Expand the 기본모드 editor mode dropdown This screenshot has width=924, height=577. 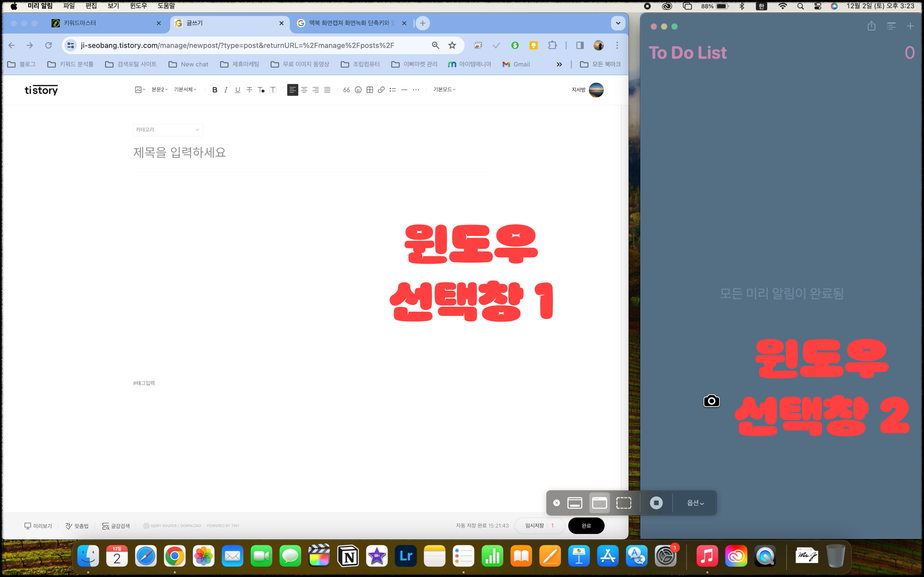444,89
